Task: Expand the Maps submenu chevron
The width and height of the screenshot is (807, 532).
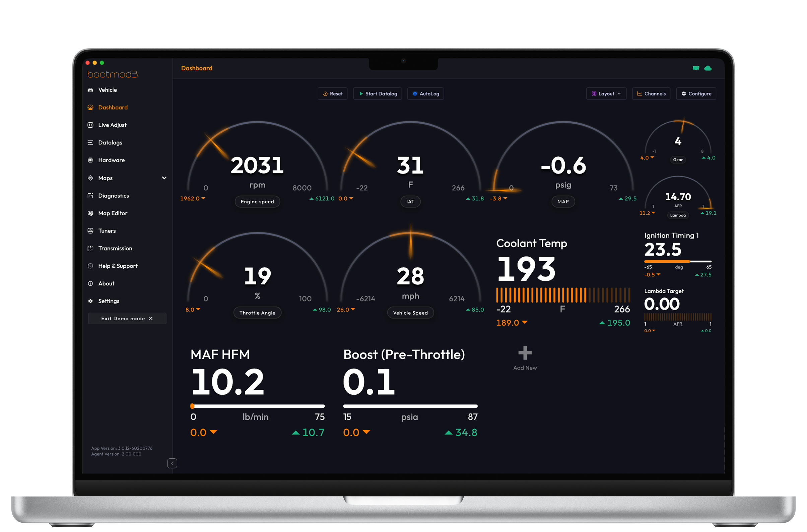Action: (x=164, y=178)
